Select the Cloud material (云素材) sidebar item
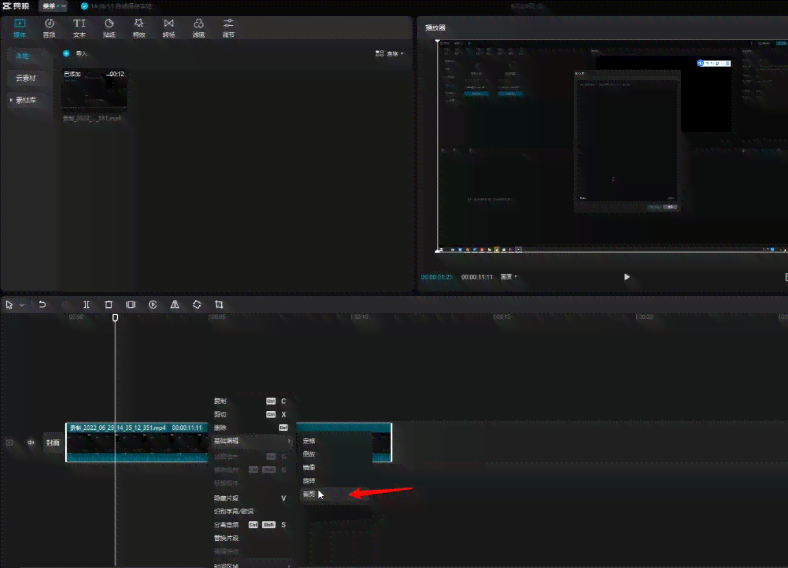The width and height of the screenshot is (788, 568). click(x=26, y=78)
